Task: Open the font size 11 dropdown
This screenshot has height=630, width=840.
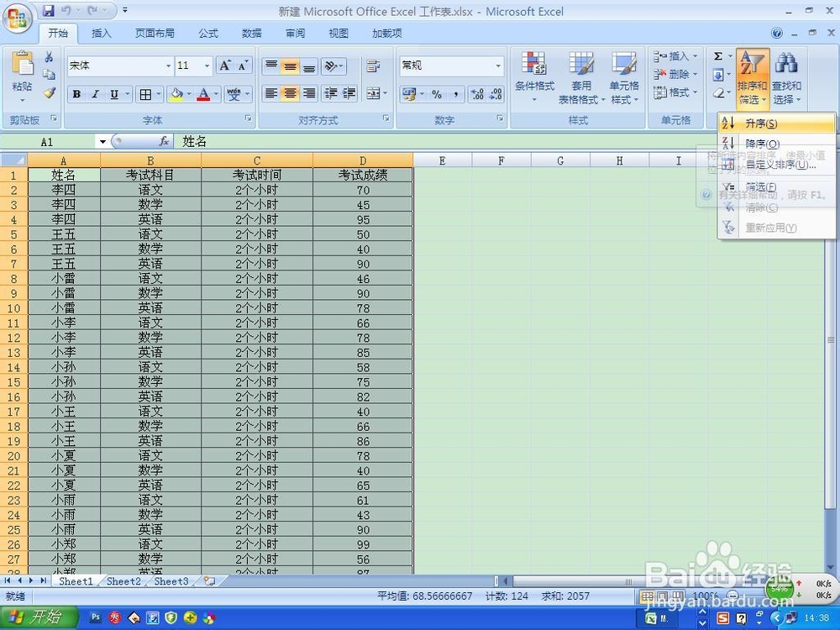Action: (x=207, y=66)
